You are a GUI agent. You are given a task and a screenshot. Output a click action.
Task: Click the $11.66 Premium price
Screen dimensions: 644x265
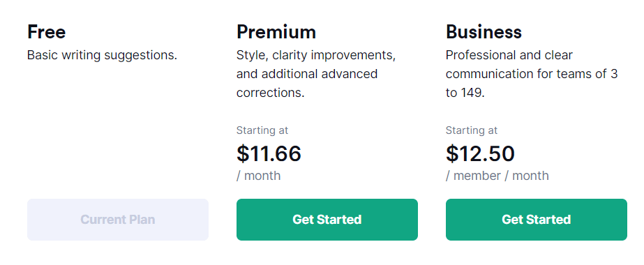click(x=269, y=153)
